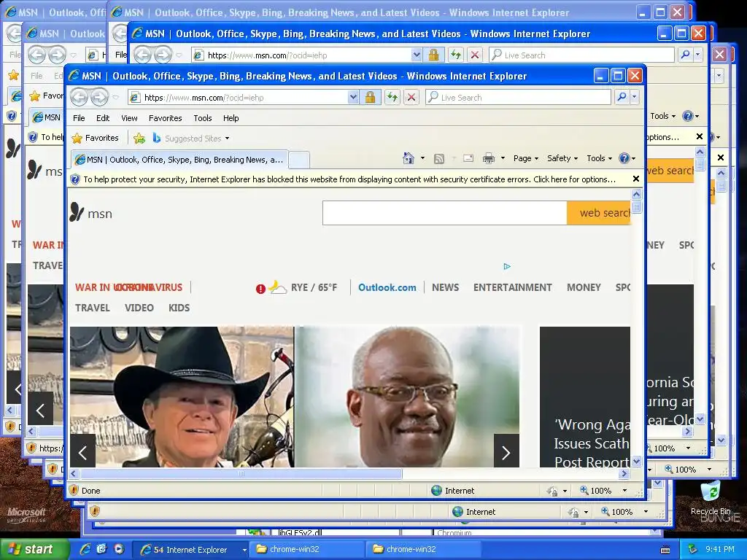
Task: Open MONEY navigation link
Action: 584,287
